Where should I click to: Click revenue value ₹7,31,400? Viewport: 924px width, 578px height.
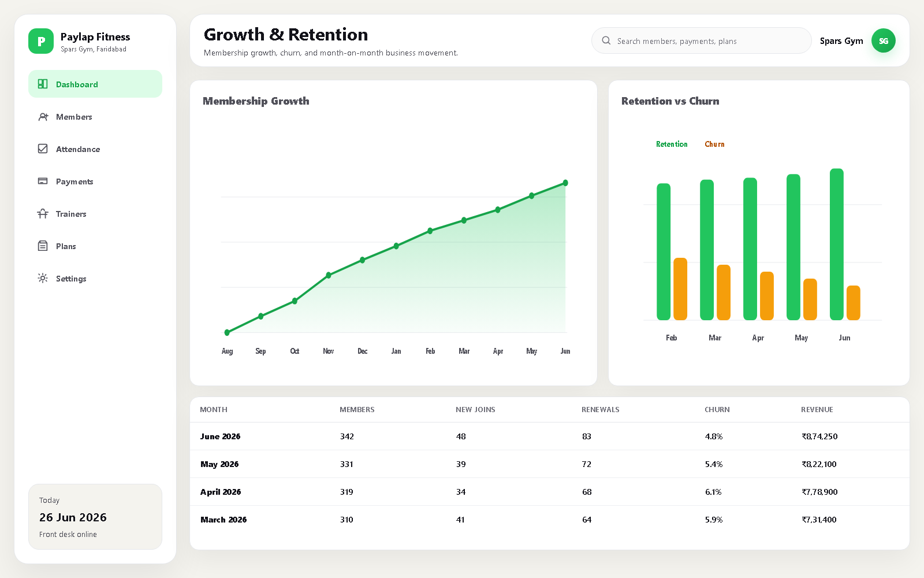pos(819,520)
